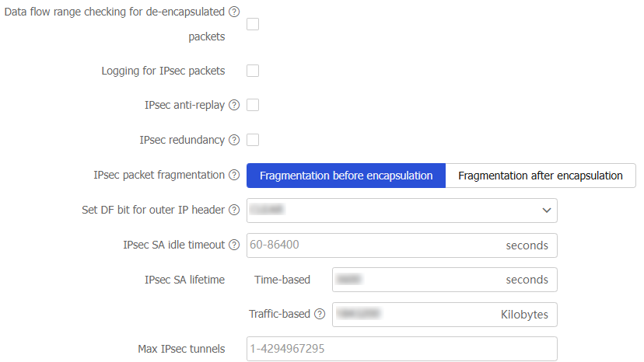Toggle IPsec redundancy checkbox
The image size is (644, 362).
[253, 140]
